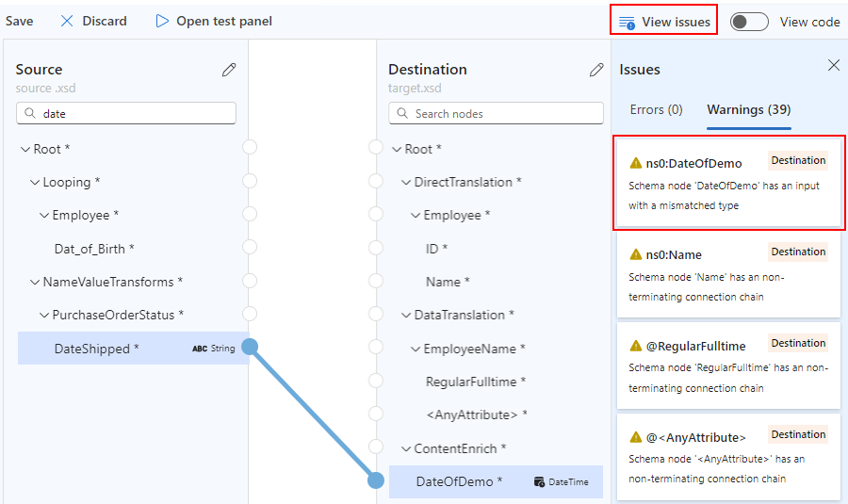Click the Destination schema edit pencil icon
848x504 pixels.
click(596, 70)
